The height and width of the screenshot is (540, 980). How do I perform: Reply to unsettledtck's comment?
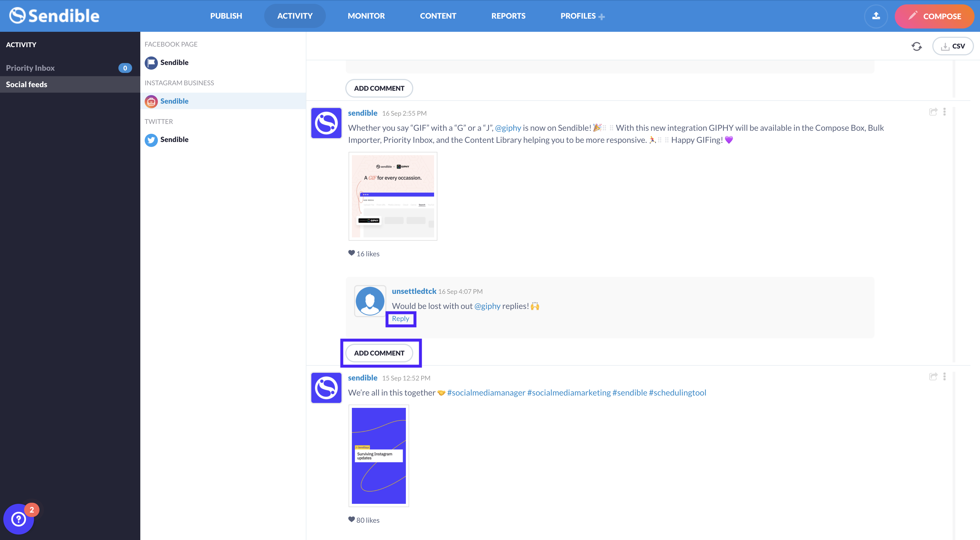click(400, 319)
